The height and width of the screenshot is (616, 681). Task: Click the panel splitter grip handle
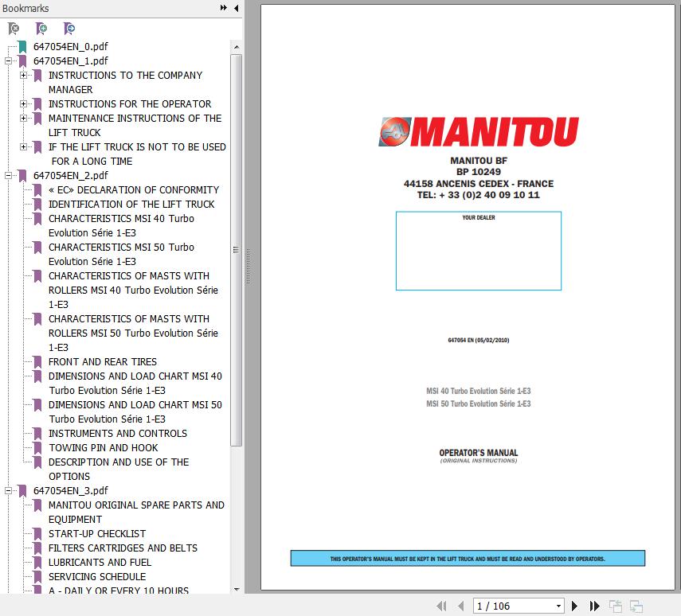[x=248, y=267]
